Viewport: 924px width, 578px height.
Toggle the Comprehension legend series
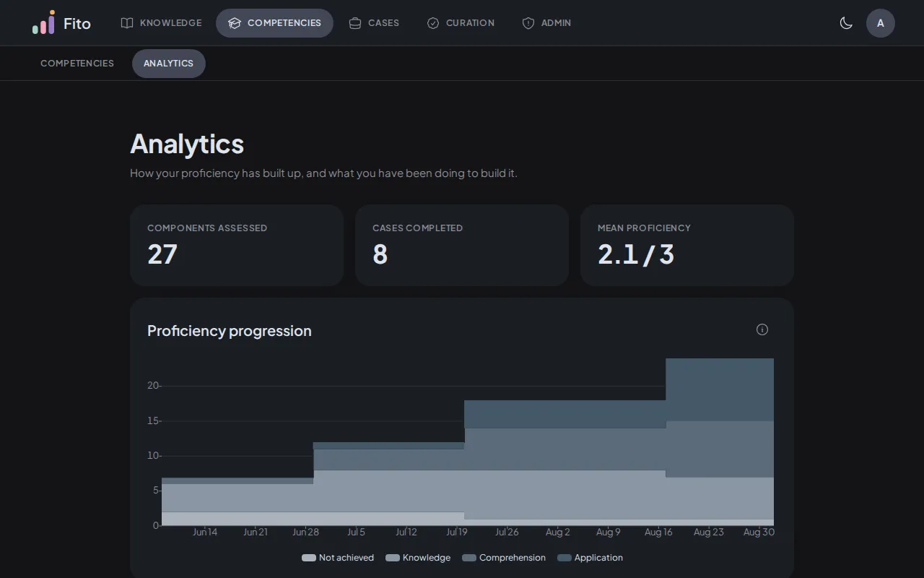point(504,558)
